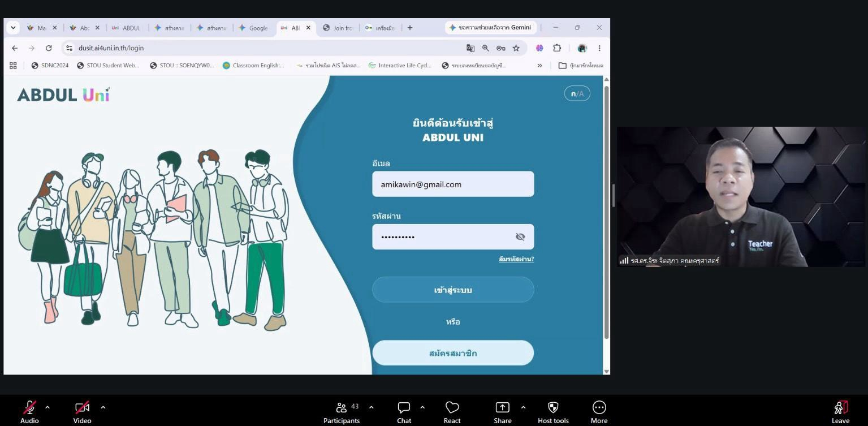This screenshot has height=426, width=868.
Task: Click the สมัครสมาชิก register button
Action: (x=453, y=353)
